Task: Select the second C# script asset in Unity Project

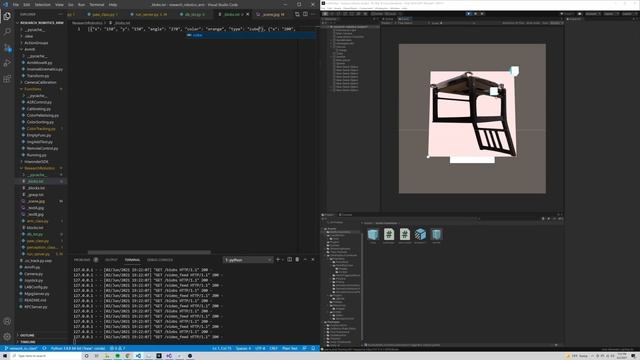Action: (404, 236)
